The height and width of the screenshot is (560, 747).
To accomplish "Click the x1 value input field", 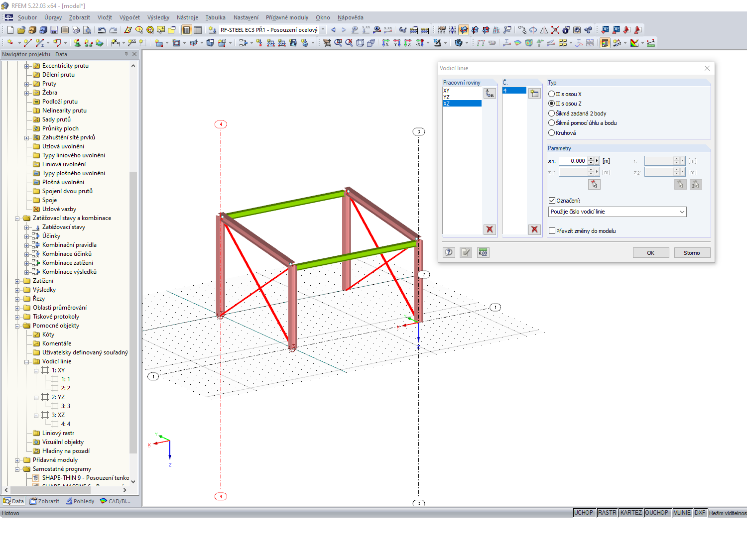I will [x=573, y=161].
